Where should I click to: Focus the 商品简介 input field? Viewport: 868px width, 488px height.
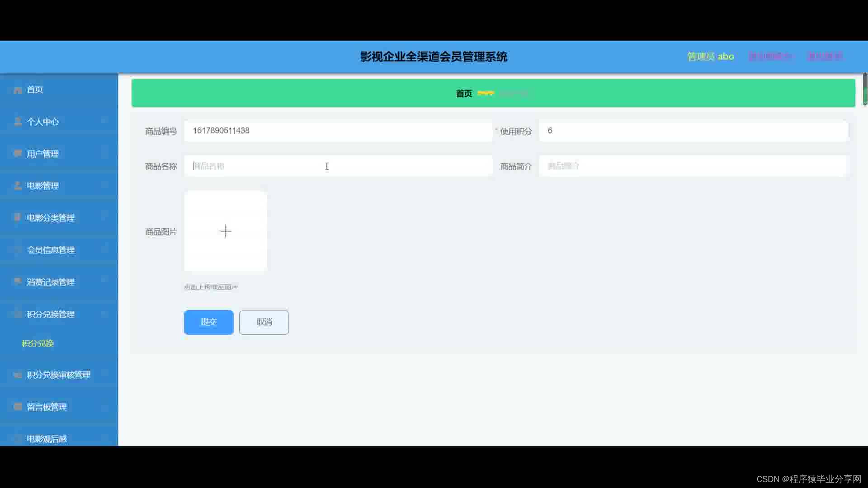click(x=693, y=166)
